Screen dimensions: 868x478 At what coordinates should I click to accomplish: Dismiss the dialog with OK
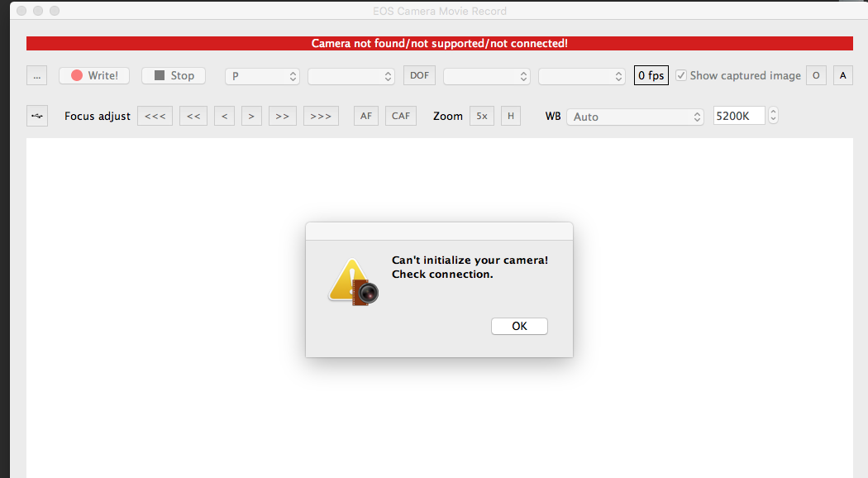[519, 326]
